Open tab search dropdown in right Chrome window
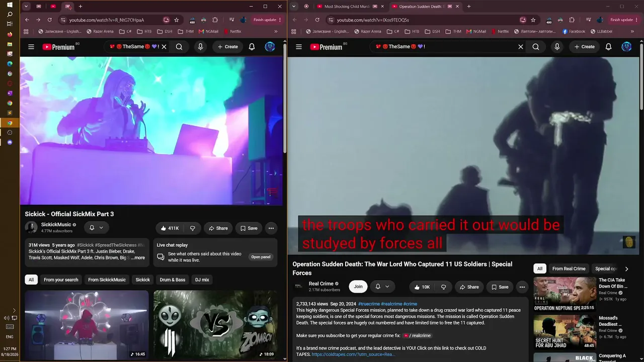This screenshot has height=362, width=644. point(293,7)
